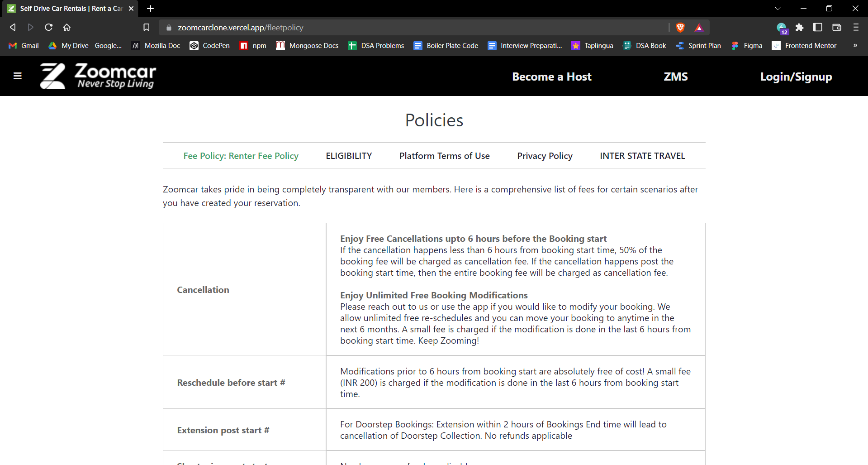Open the Mongoose Docs bookmark

coord(307,46)
